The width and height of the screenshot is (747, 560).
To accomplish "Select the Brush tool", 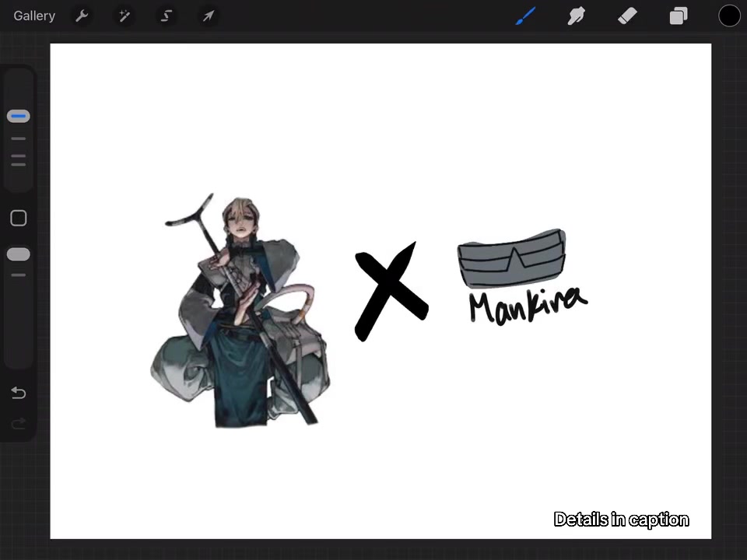I will [x=525, y=16].
